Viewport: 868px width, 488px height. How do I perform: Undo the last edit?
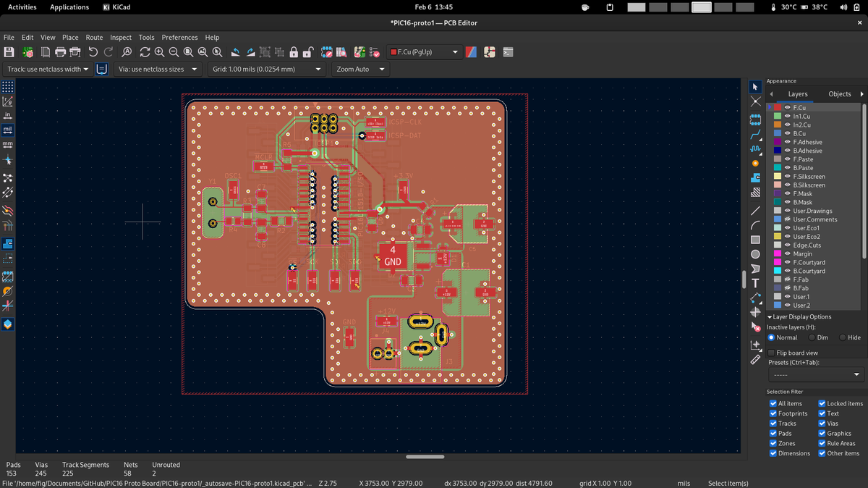click(x=93, y=52)
